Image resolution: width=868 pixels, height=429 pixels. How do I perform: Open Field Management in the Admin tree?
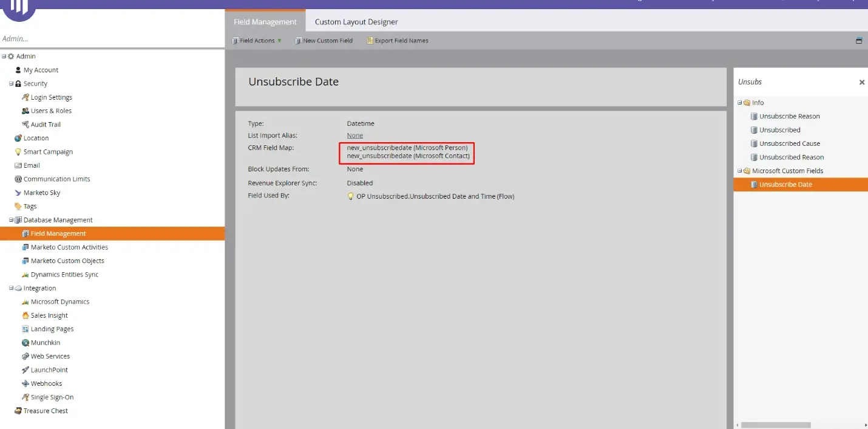coord(112,233)
